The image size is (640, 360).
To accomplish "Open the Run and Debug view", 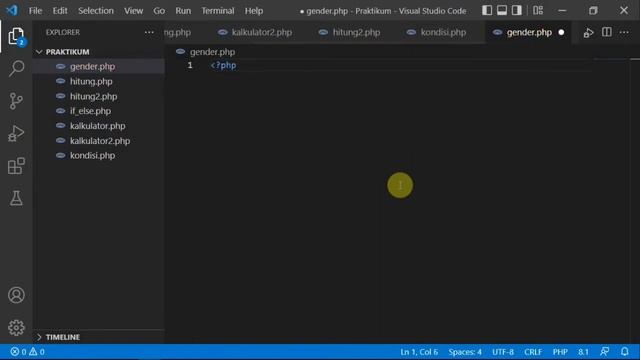I will pyautogui.click(x=16, y=133).
